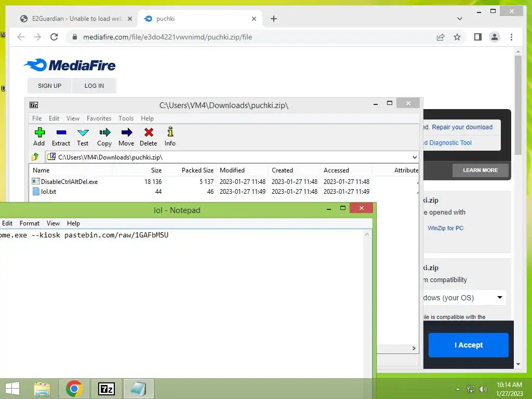Click the Delete tool in 7-Zip
Screen dimensions: 532x399
149,137
